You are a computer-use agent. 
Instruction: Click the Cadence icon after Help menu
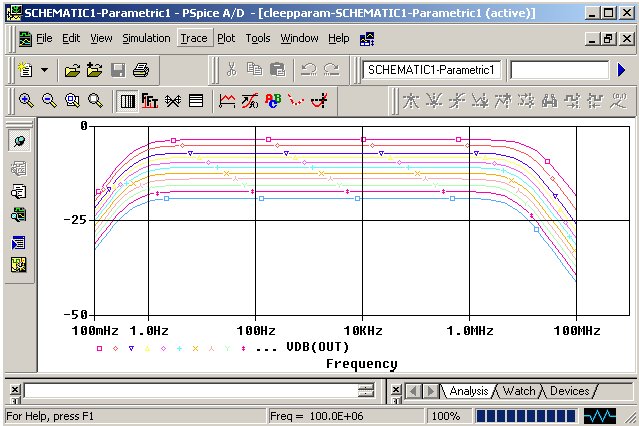point(367,39)
